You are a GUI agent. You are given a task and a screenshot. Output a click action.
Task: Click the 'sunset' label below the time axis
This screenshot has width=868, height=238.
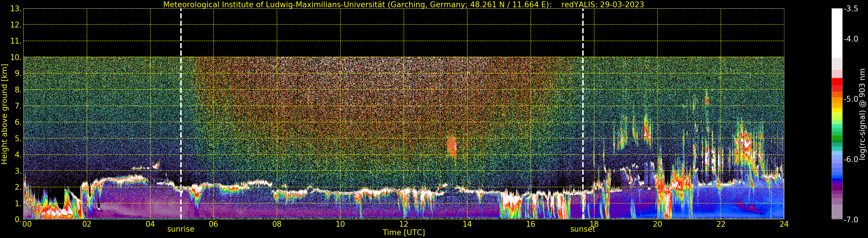pos(583,229)
